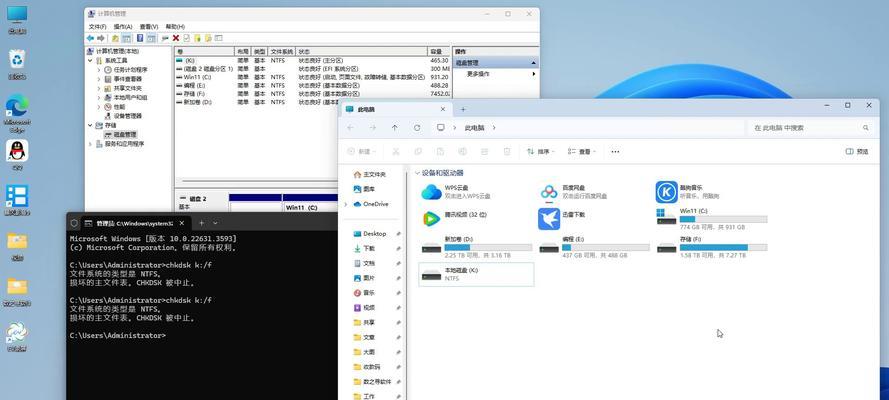Select the 新加卷 (D:) drive tile
The width and height of the screenshot is (889, 400).
[477, 248]
